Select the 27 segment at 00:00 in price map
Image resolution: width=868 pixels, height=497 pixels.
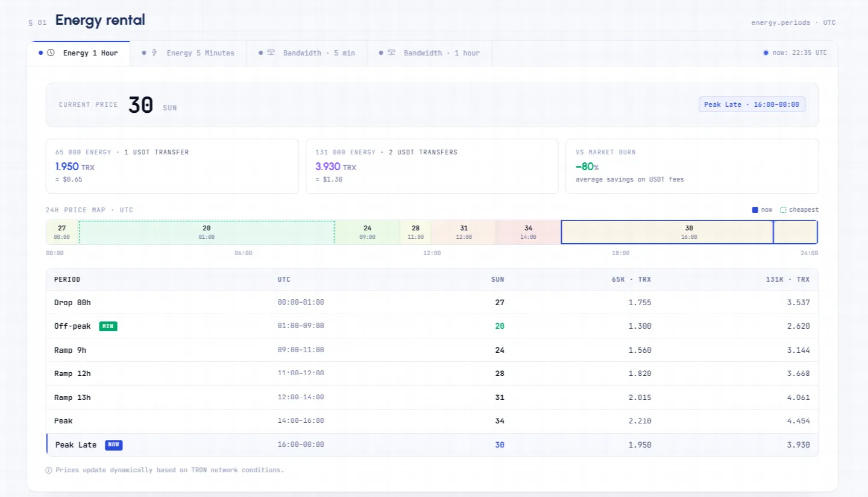coord(62,232)
